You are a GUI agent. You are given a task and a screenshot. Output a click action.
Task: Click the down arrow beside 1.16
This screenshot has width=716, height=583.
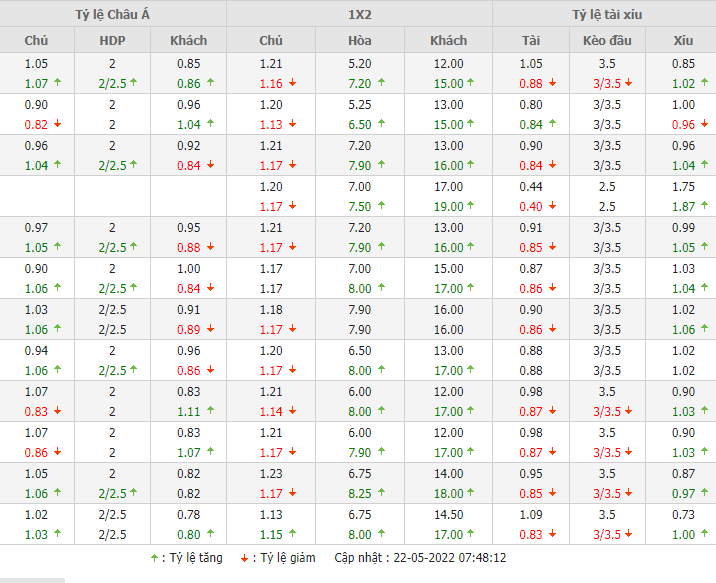[x=291, y=84]
